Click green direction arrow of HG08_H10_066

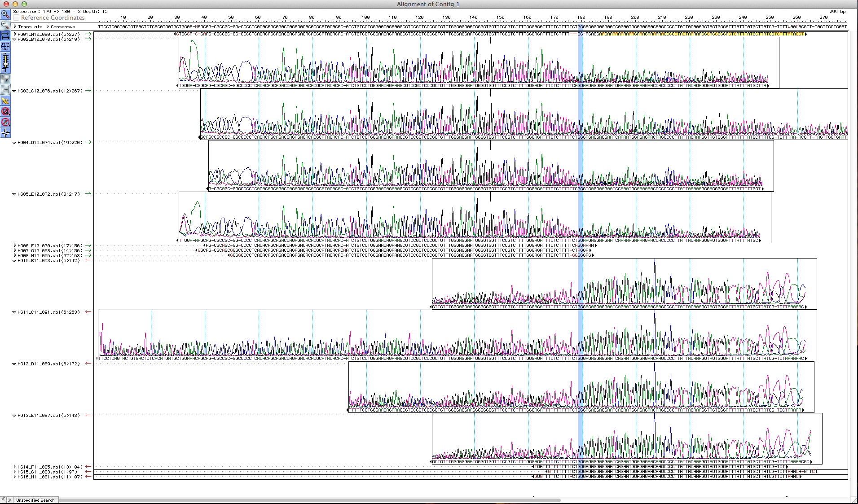[88, 255]
